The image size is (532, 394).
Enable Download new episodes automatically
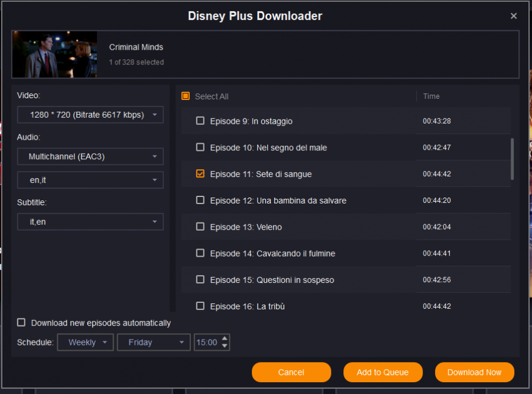[21, 322]
